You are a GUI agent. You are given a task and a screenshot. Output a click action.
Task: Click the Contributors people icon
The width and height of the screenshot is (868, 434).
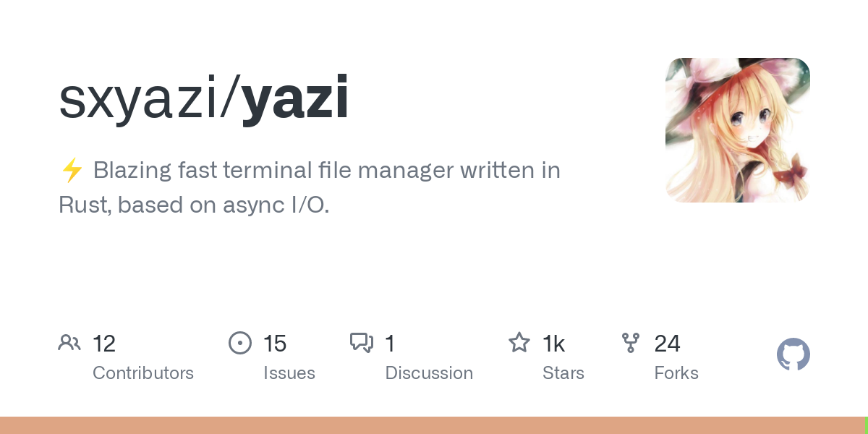click(69, 342)
